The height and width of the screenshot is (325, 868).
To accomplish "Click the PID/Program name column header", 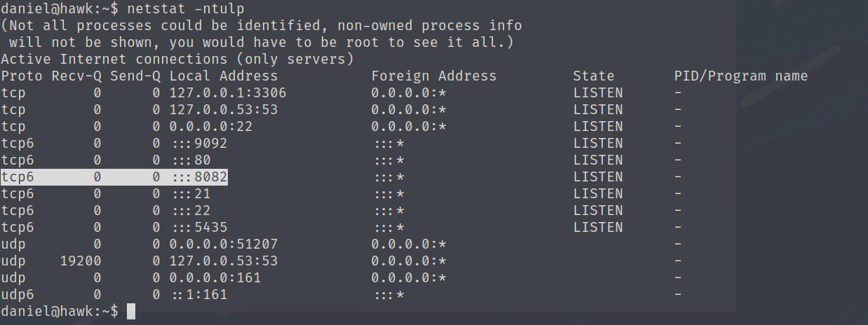I will coord(740,76).
